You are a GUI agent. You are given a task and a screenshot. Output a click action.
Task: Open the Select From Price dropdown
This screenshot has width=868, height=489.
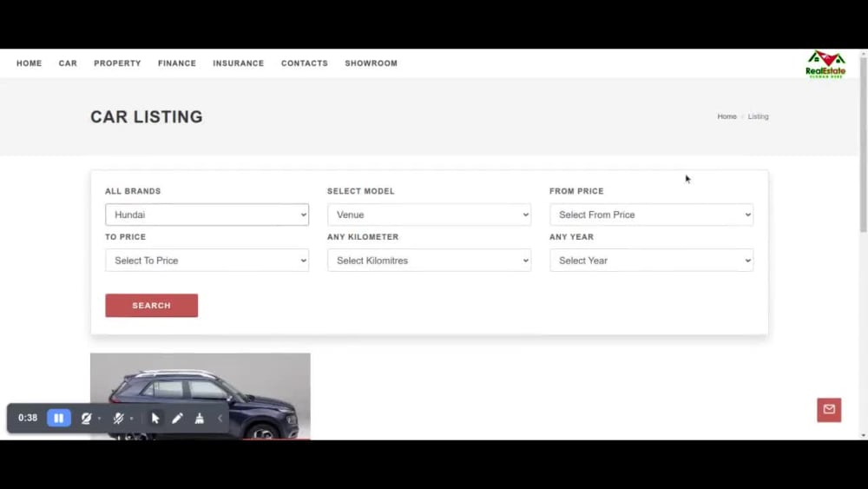[x=651, y=215]
